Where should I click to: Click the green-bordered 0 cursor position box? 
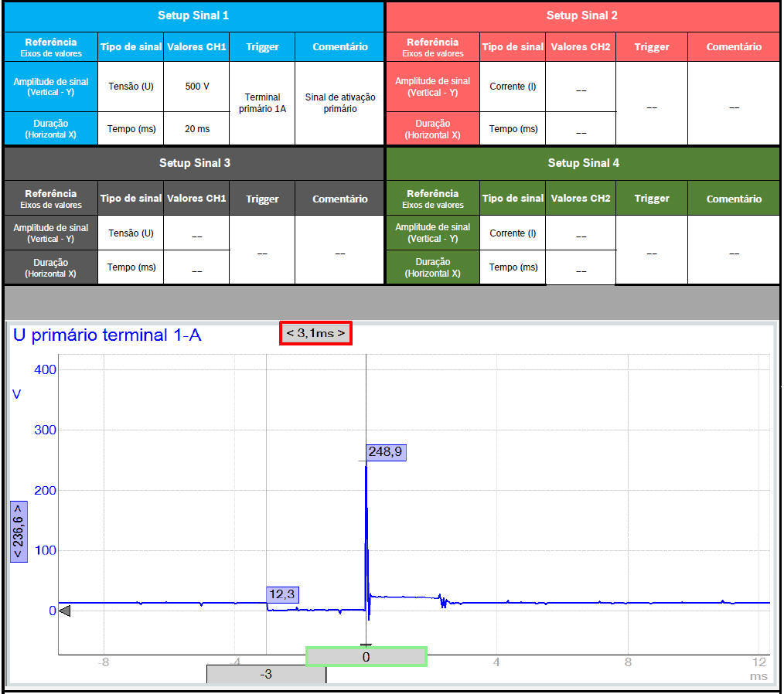click(366, 656)
